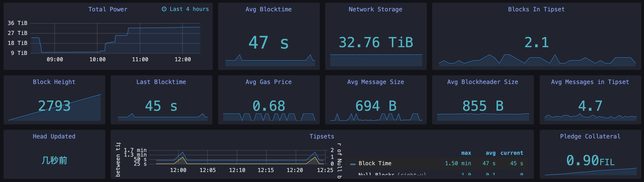Click the Last Blocktime panel title

pyautogui.click(x=161, y=82)
